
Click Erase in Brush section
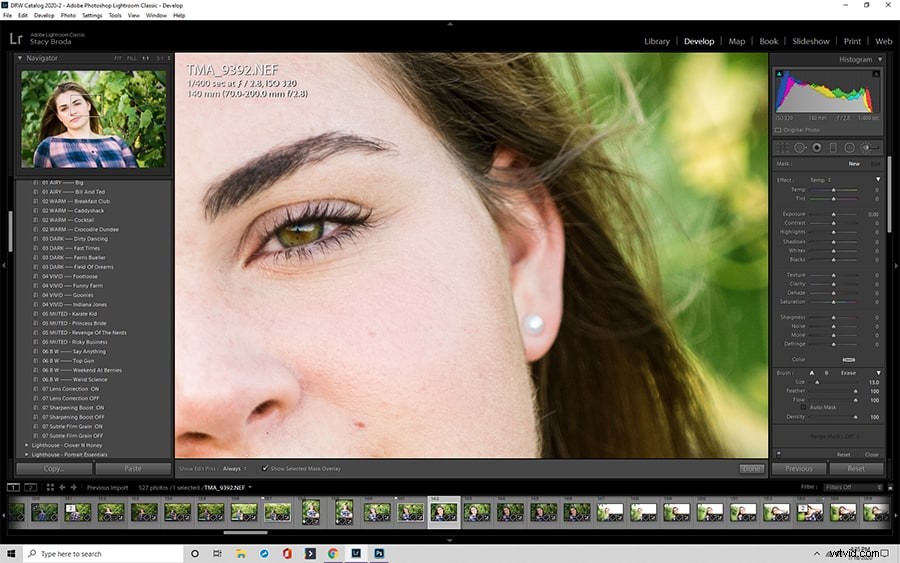coord(848,373)
